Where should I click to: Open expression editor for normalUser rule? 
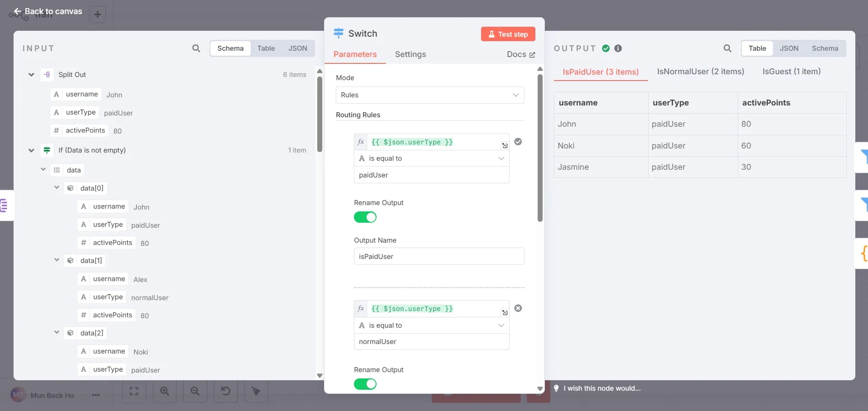pyautogui.click(x=505, y=312)
